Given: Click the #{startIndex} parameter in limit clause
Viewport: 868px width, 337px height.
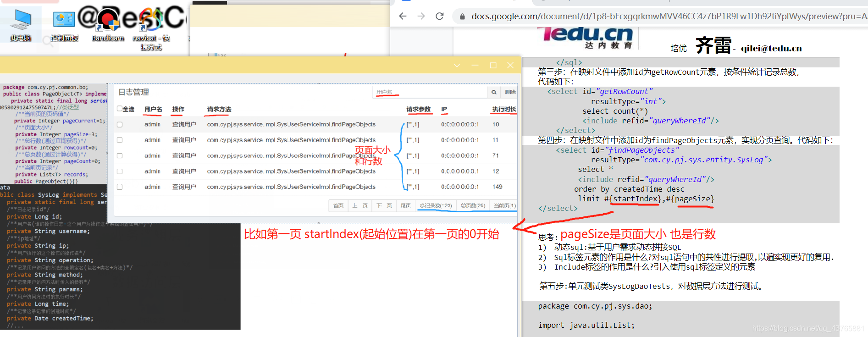Looking at the screenshot, I should pos(634,199).
